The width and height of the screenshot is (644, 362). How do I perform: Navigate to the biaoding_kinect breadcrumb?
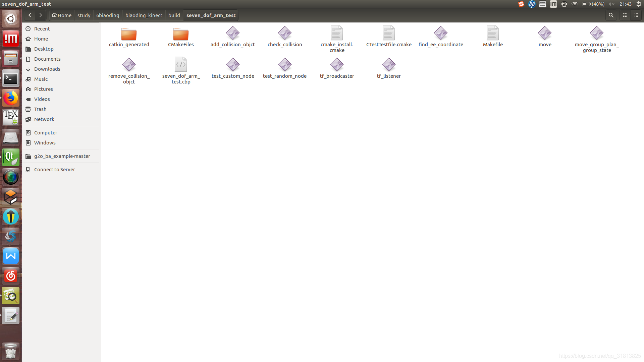pyautogui.click(x=144, y=15)
